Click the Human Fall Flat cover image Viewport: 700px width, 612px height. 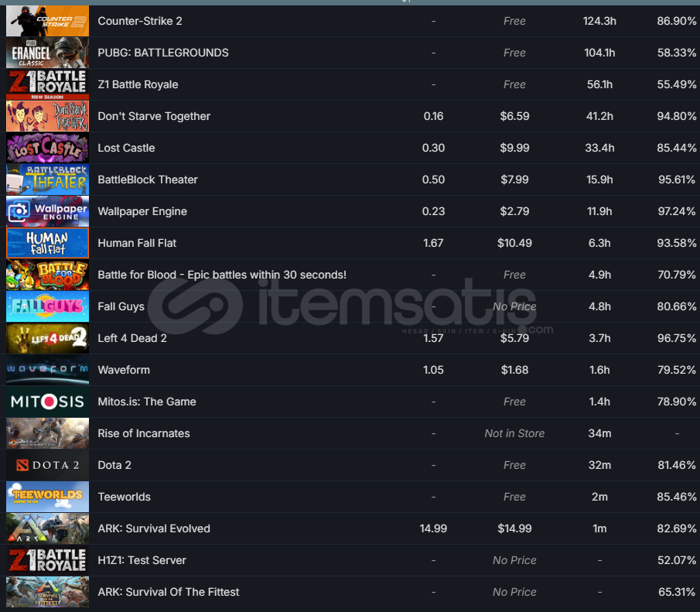point(47,243)
